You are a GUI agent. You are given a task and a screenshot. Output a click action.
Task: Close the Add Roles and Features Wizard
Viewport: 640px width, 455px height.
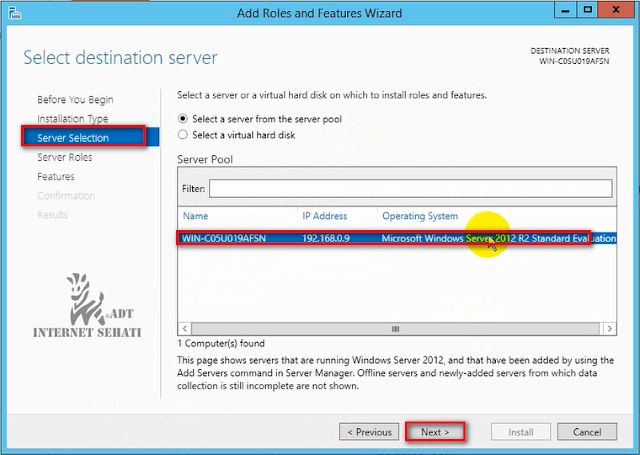tap(616, 10)
